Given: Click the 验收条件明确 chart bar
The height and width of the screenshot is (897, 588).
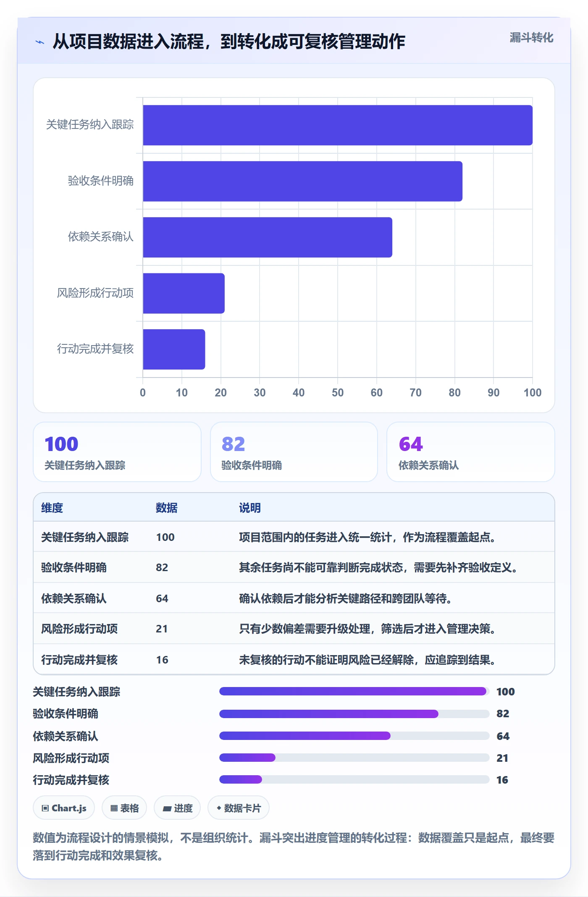Looking at the screenshot, I should (302, 181).
